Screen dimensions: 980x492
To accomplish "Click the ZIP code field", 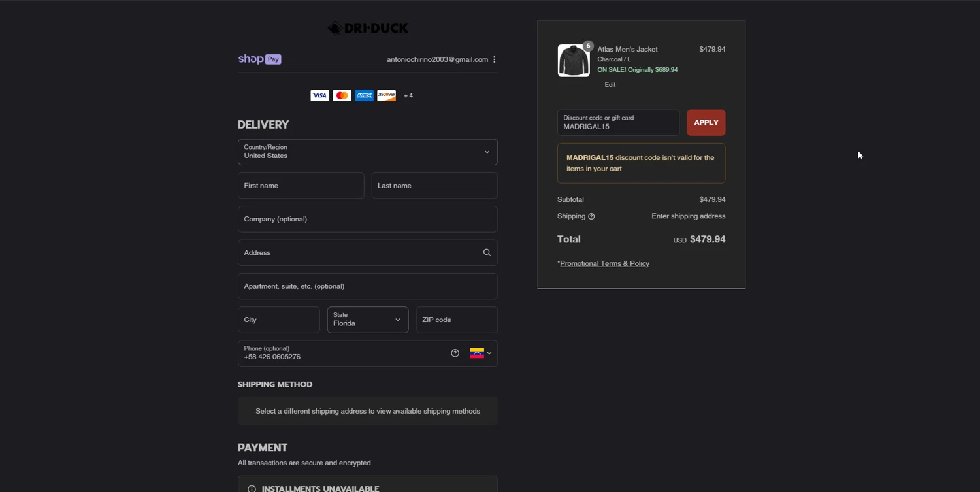I will click(457, 320).
